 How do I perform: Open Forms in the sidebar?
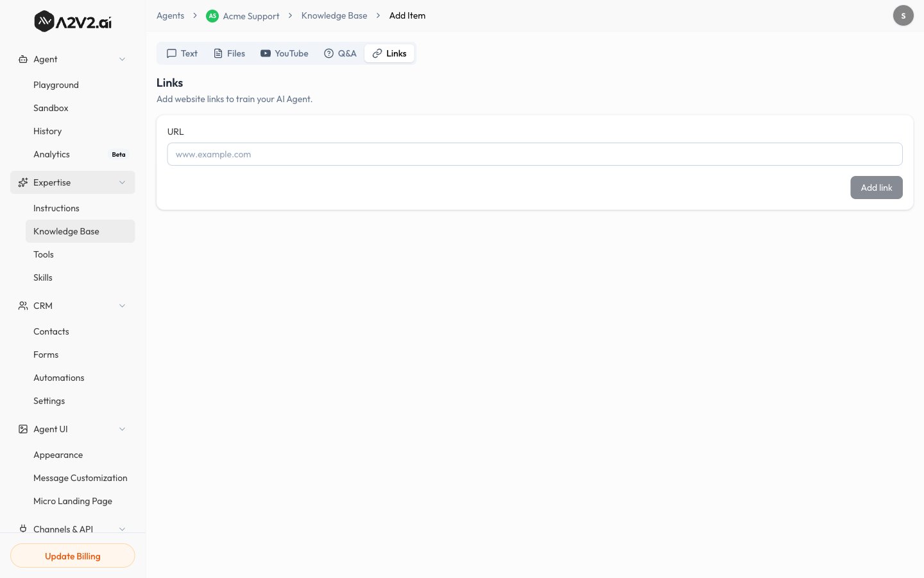coord(80,355)
